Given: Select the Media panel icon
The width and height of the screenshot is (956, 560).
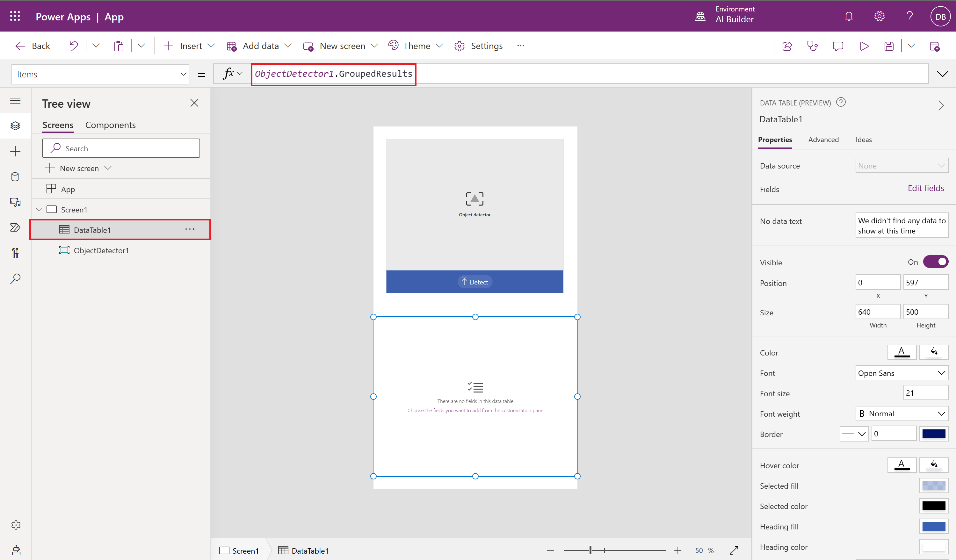Looking at the screenshot, I should click(x=15, y=202).
